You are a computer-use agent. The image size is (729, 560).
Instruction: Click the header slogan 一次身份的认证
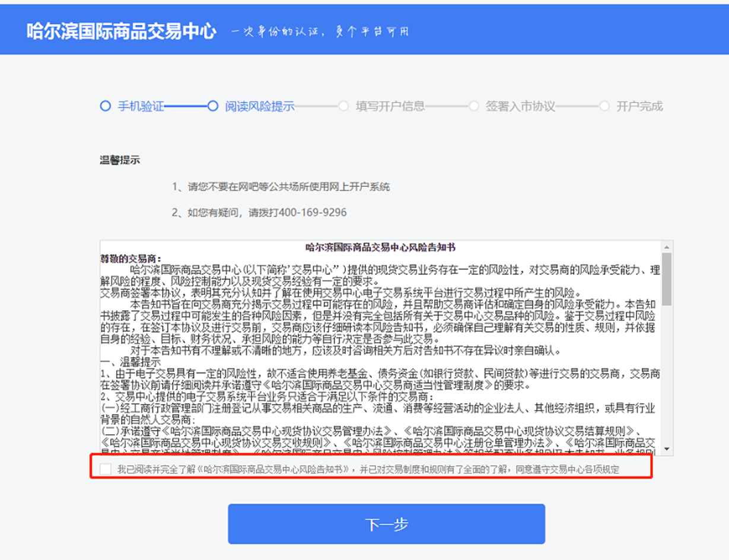tap(320, 31)
